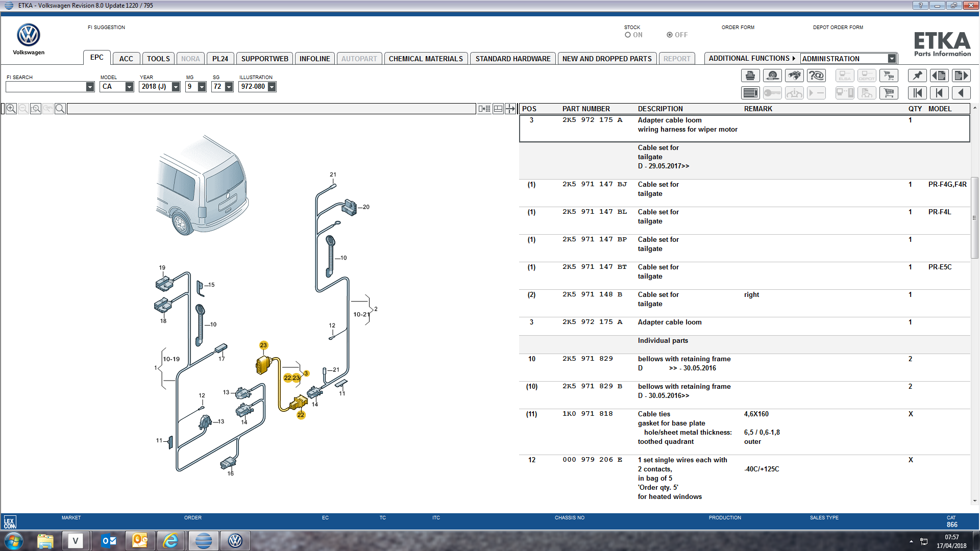Click the plain magnifier search icon

coord(60,109)
